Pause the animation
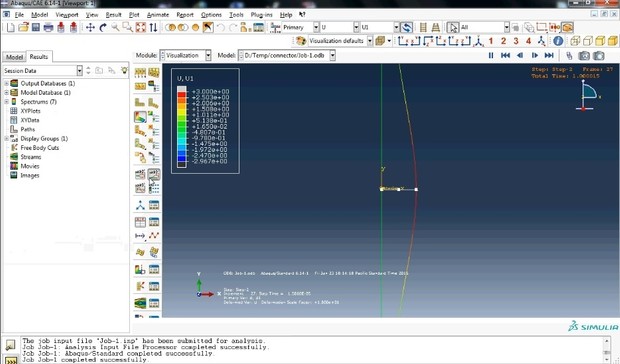Viewport: 620px width, 364px height. 491,55
